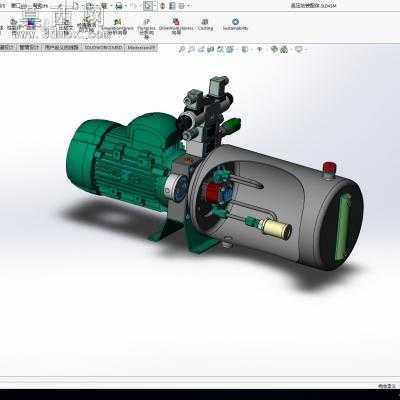
Task: Open View Orientation icon
Action: [229, 50]
